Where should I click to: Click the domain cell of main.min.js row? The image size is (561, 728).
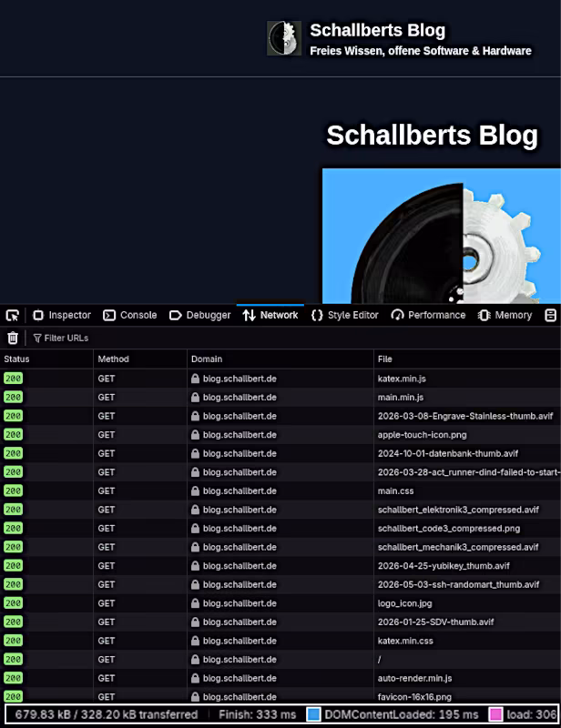coord(280,398)
